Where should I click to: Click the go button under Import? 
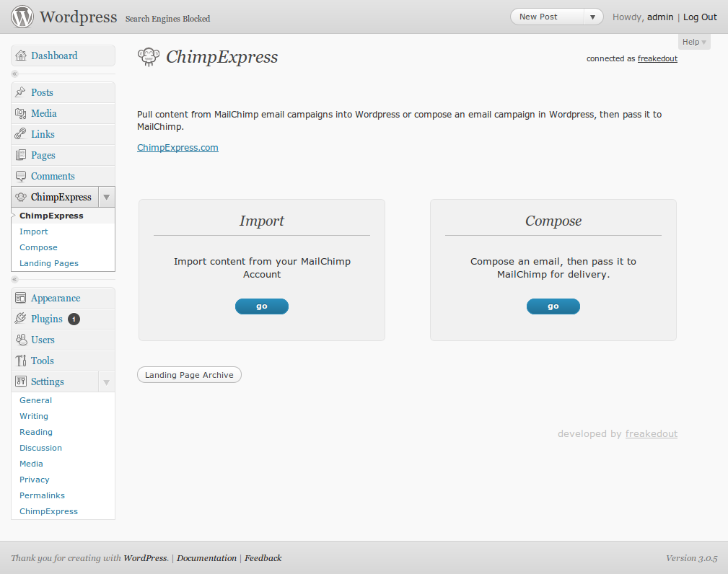[x=262, y=306]
